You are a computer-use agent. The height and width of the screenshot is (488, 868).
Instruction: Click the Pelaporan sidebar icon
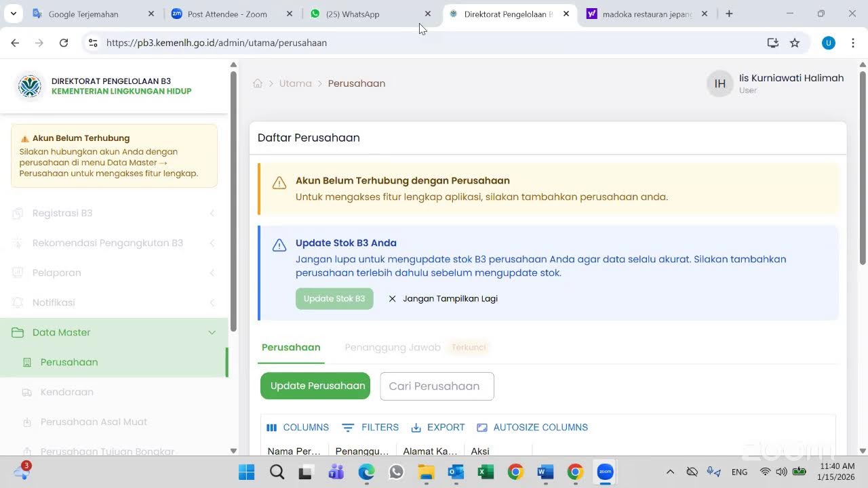18,273
